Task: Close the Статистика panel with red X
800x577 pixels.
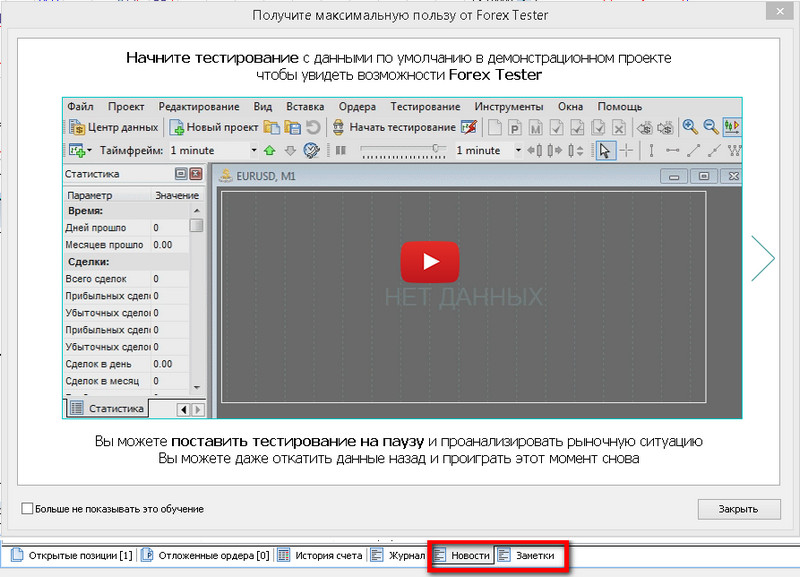Action: tap(195, 174)
